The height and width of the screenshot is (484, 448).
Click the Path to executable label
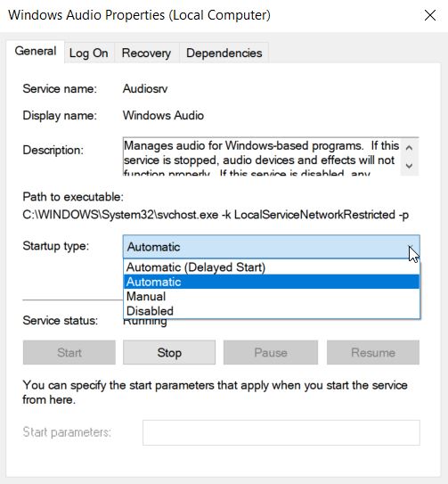pos(73,197)
